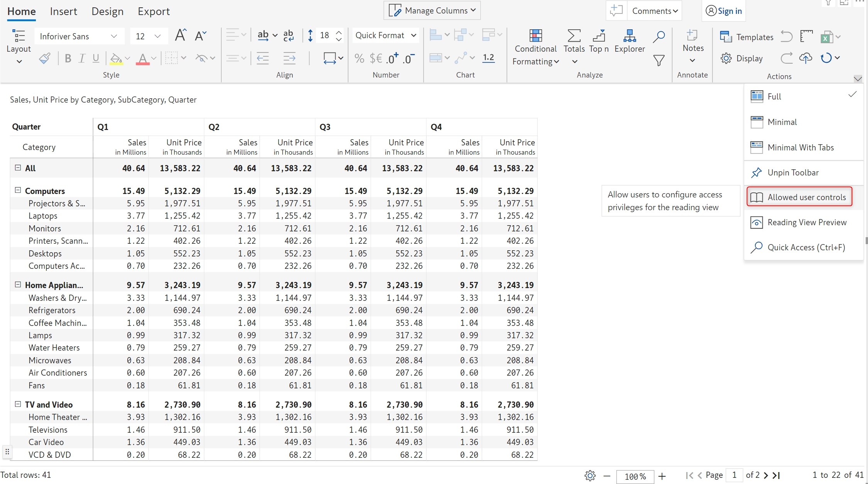The image size is (868, 484).
Task: Select the Top n ranking icon
Action: (x=599, y=36)
